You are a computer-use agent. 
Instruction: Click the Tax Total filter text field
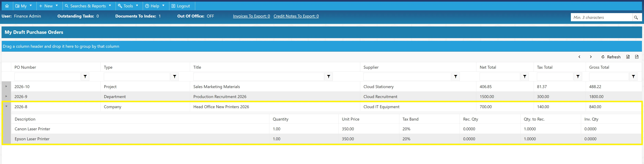click(x=555, y=76)
